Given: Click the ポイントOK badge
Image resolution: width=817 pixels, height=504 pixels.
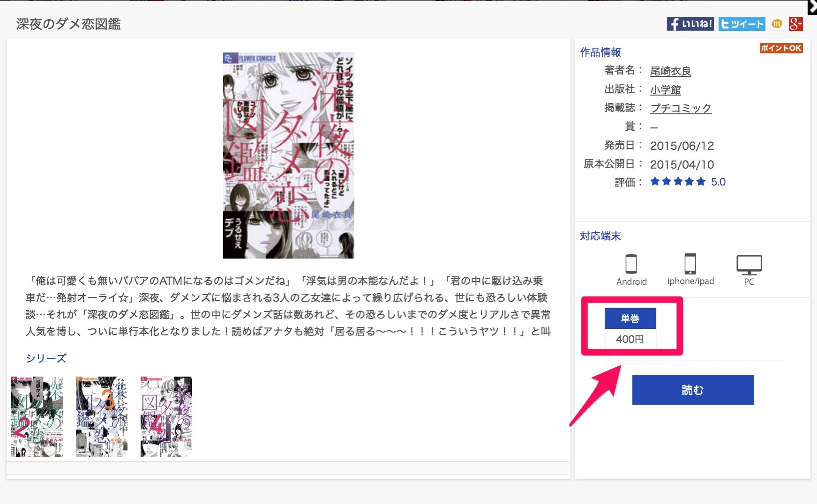Looking at the screenshot, I should click(781, 48).
